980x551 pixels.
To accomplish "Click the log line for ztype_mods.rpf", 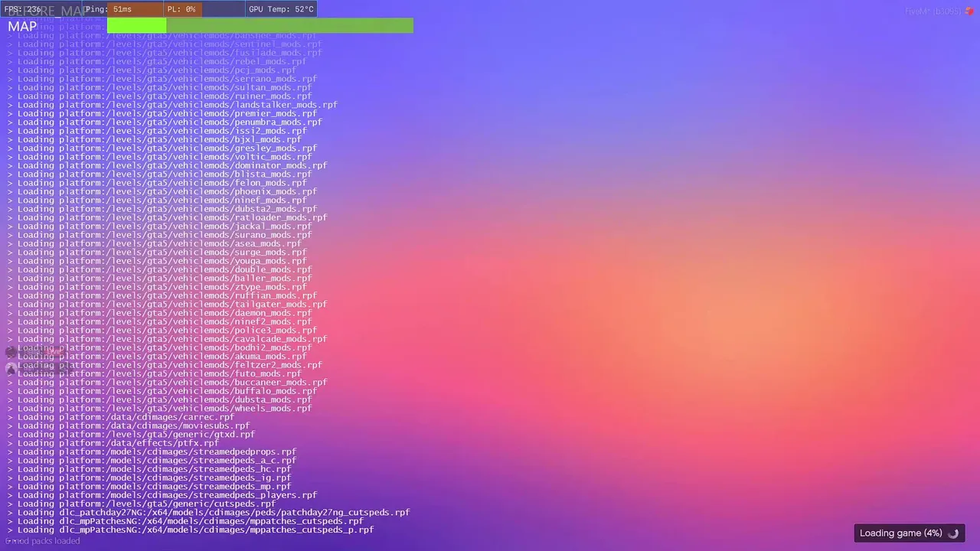I will pyautogui.click(x=157, y=287).
